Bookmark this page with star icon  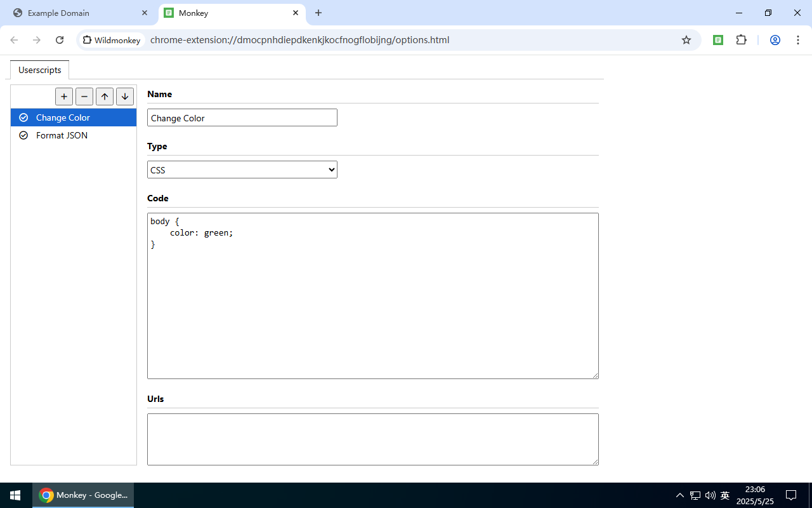pos(686,40)
